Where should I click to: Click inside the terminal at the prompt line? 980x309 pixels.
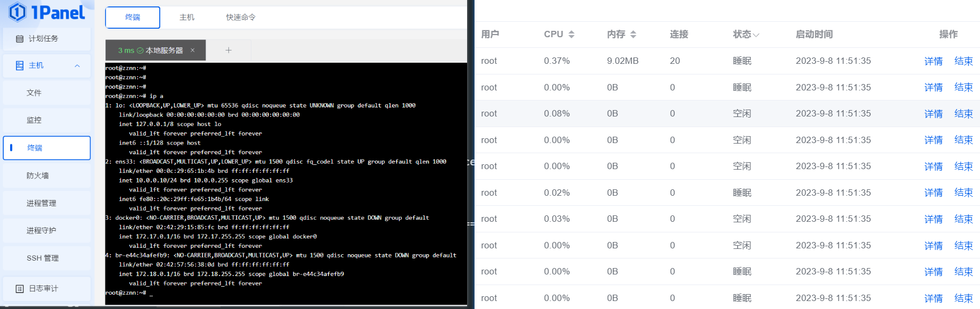click(x=286, y=293)
